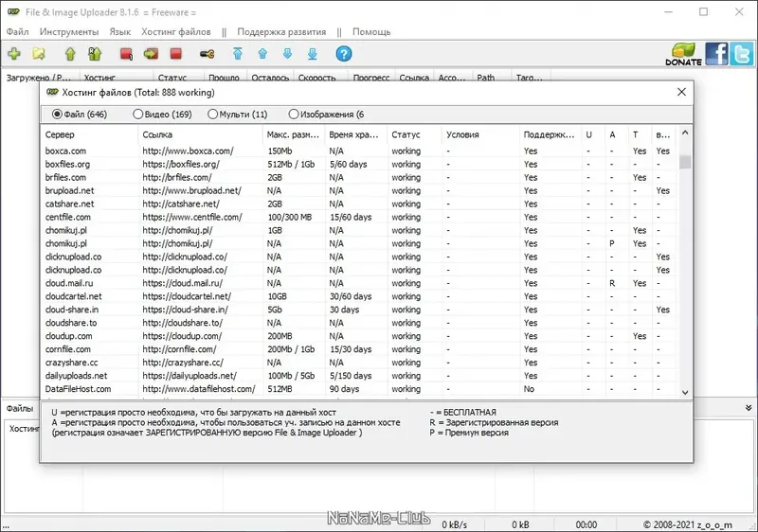Select the DataFileHost.com server row

358,389
